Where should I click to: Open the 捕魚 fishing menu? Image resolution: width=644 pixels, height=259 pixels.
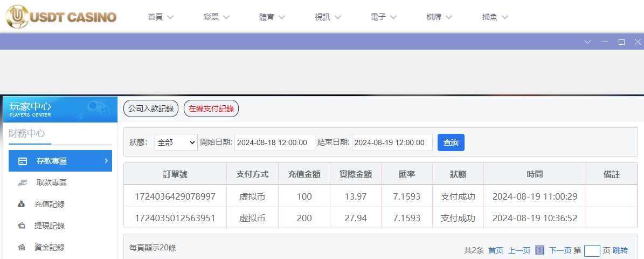(x=495, y=17)
